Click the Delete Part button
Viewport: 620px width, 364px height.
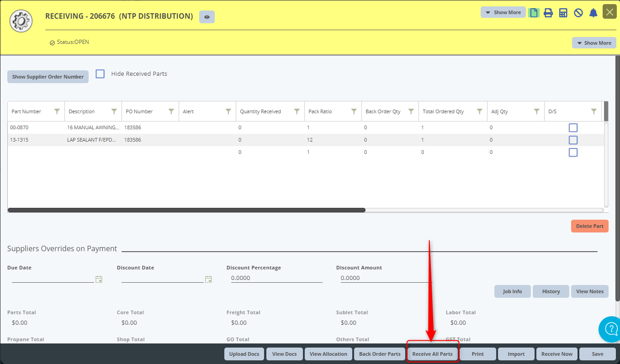tap(589, 226)
